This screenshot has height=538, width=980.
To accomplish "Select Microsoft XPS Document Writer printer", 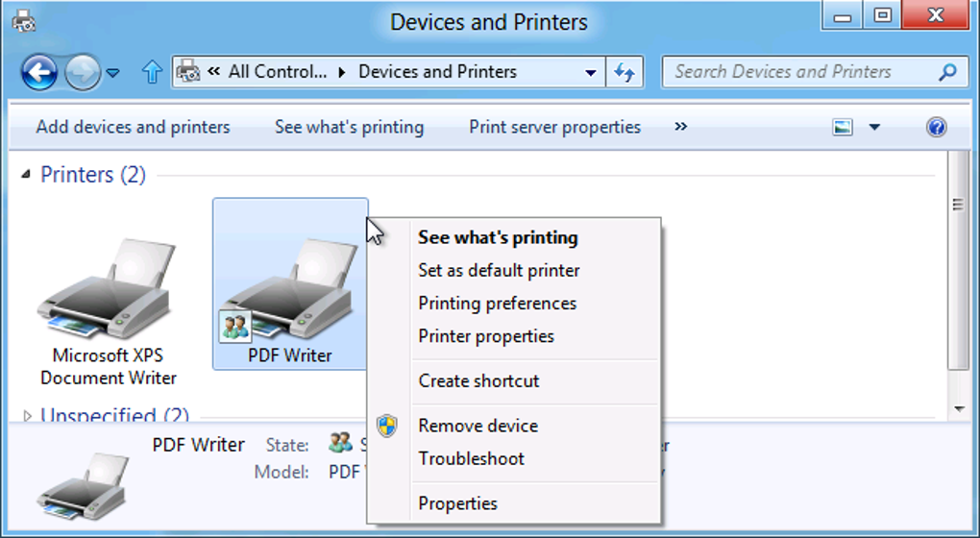I will [x=109, y=311].
